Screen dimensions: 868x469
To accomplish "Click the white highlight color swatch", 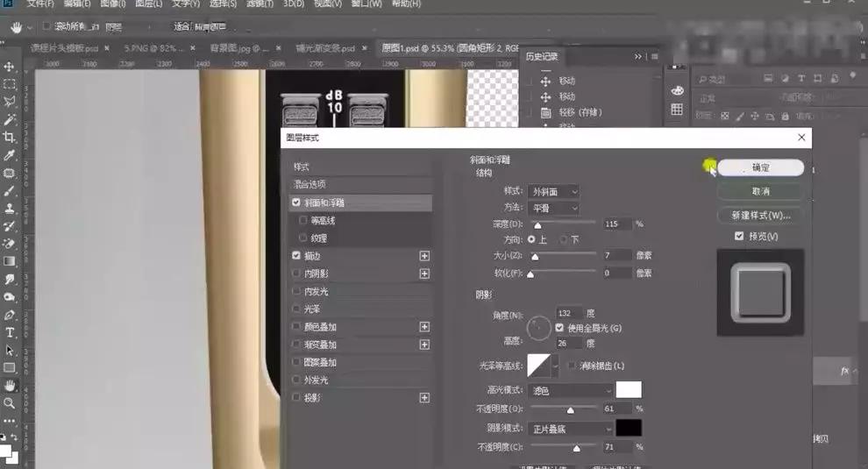I will (x=629, y=390).
